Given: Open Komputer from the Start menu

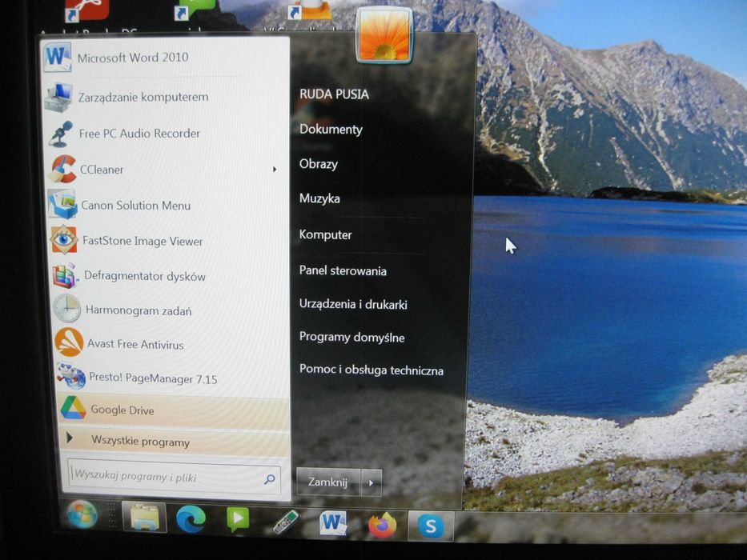Looking at the screenshot, I should coord(325,234).
